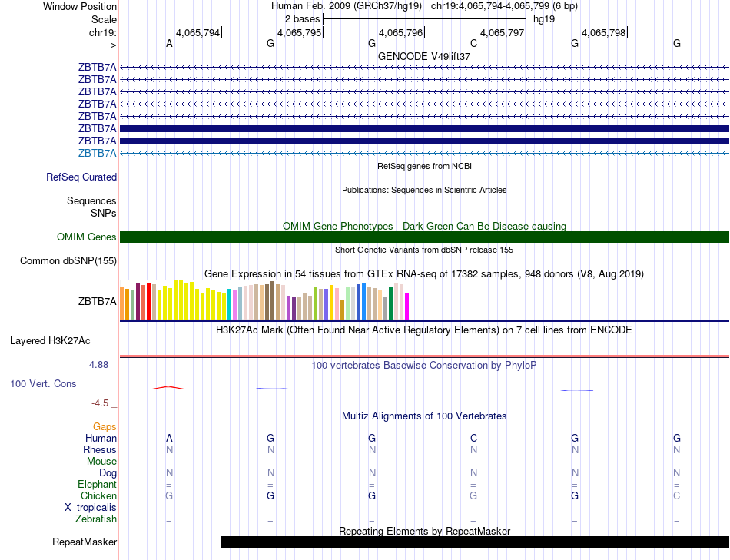
Task: Open the Layered H3K27Ac track label
Action: coord(50,341)
